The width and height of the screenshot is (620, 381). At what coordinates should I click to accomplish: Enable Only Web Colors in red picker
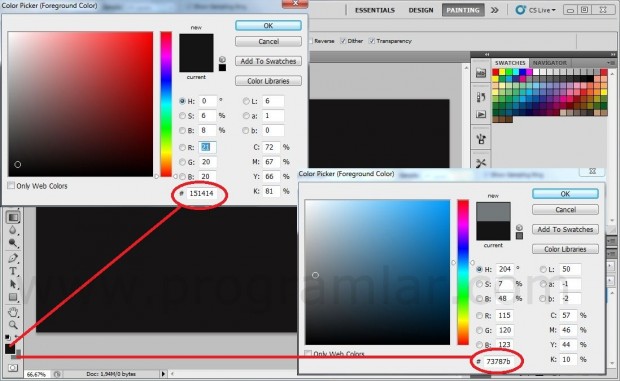(11, 185)
